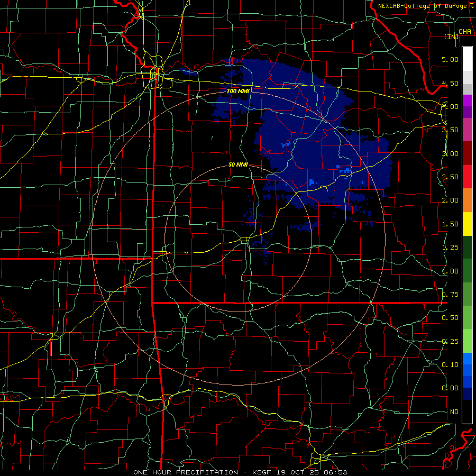Click the black ND swatch at the scale bottom

pyautogui.click(x=467, y=411)
